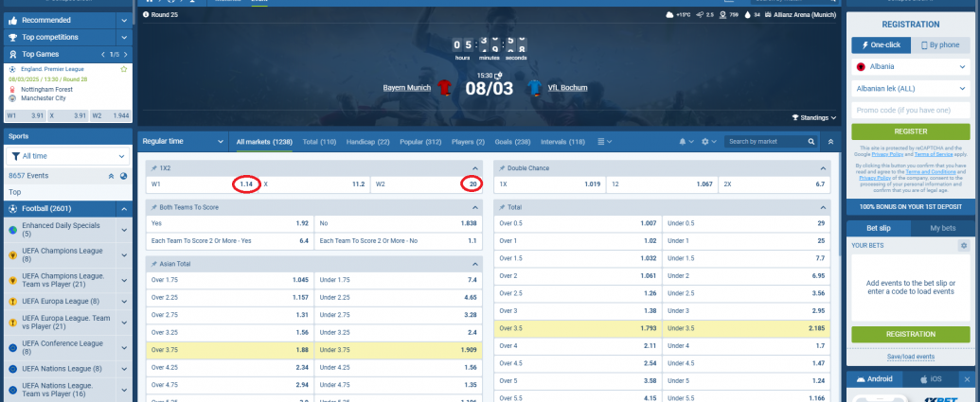
Task: Expand the Top competitions section chevron
Action: (124, 38)
